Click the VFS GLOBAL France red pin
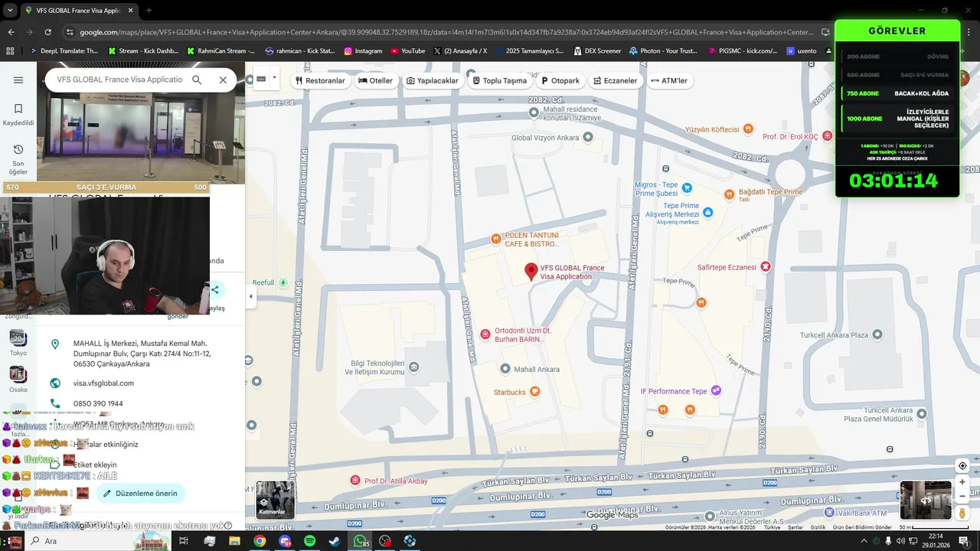Screen dimensions: 980x551 click(x=531, y=271)
